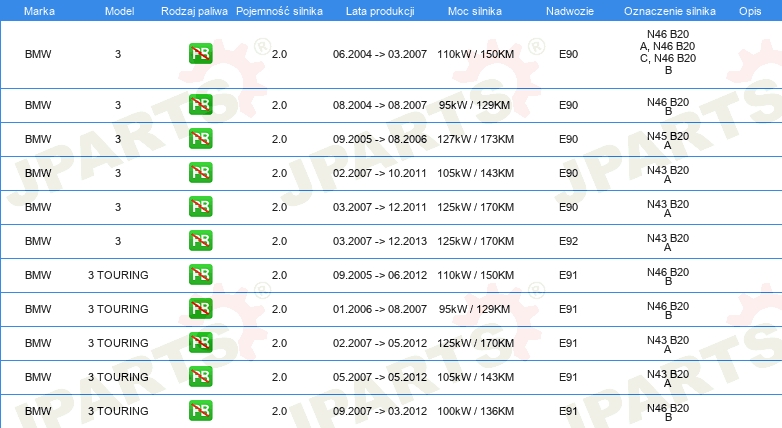Click engine capacity 2.0 in the E92 row

pyautogui.click(x=279, y=240)
